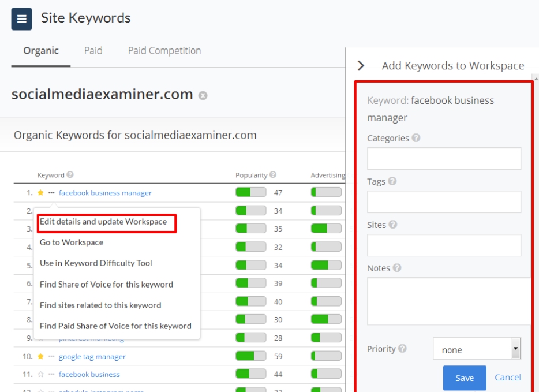This screenshot has height=392, width=539.
Task: Open the hamburger menu beside Site Keywords
Action: 22,19
